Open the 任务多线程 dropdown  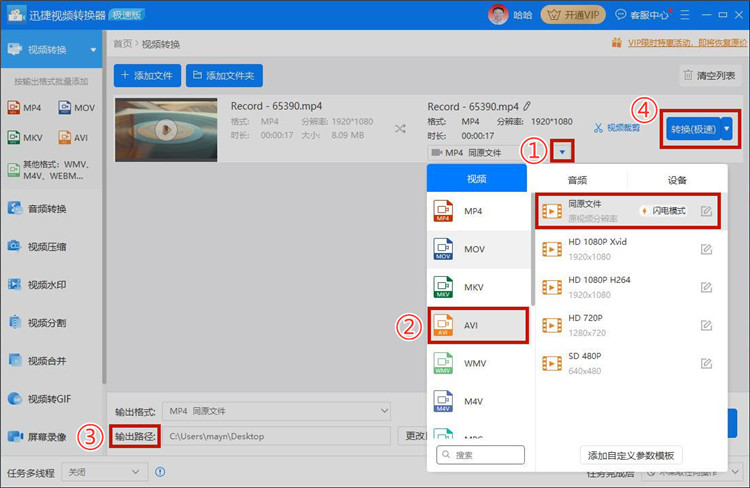tap(104, 472)
